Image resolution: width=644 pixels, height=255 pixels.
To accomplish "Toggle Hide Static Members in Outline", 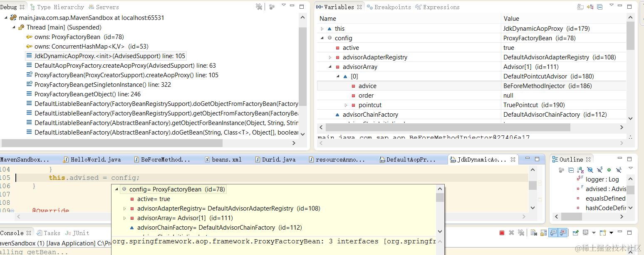I will pyautogui.click(x=599, y=170).
